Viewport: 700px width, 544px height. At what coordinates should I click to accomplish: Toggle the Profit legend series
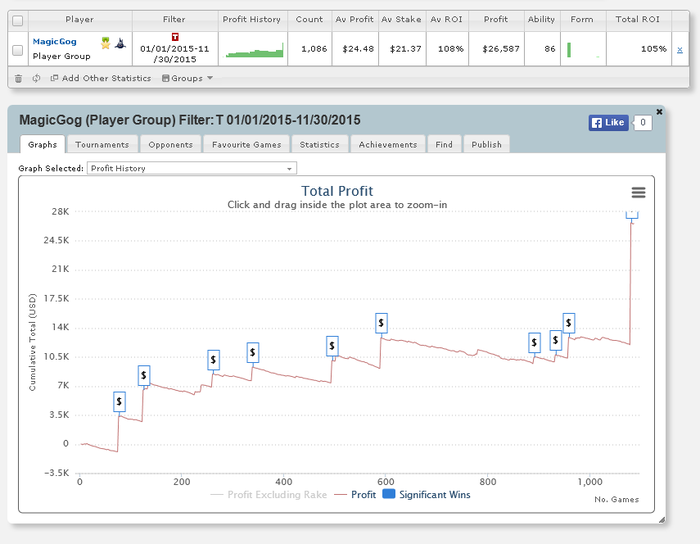[x=355, y=494]
